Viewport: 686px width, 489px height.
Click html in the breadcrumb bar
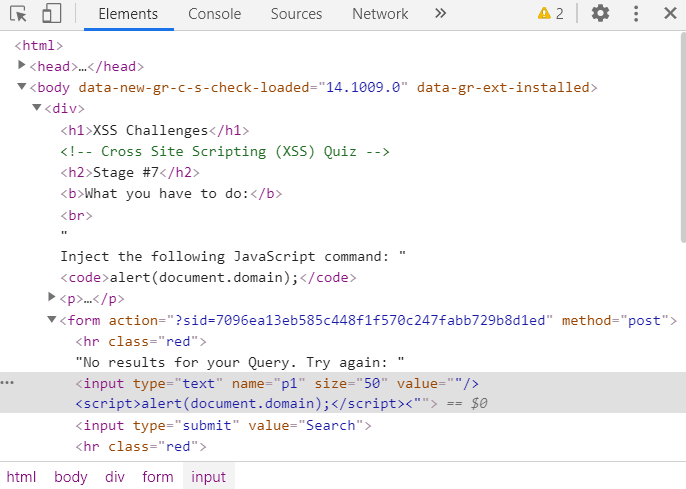(21, 476)
